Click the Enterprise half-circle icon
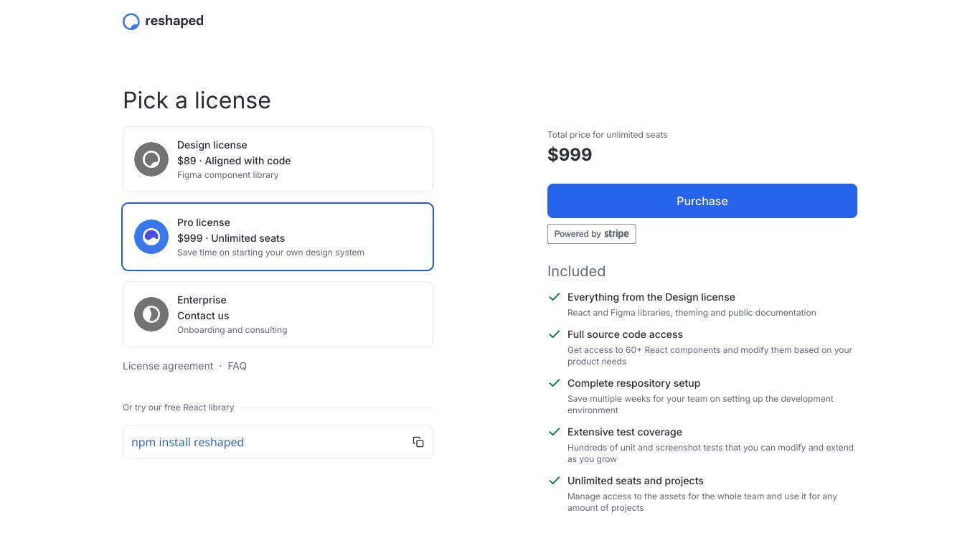Viewport: 980px width, 551px height. [151, 314]
